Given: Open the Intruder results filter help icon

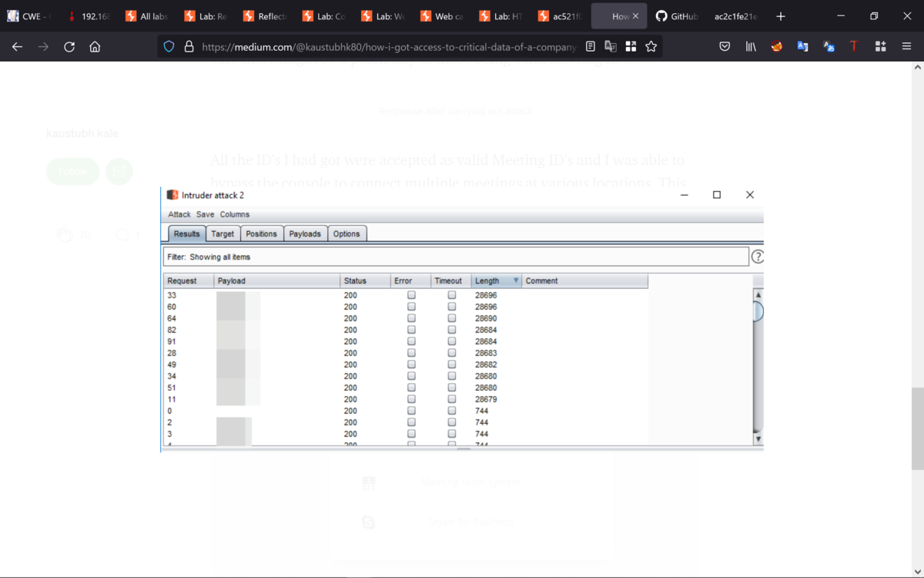Looking at the screenshot, I should tap(757, 257).
